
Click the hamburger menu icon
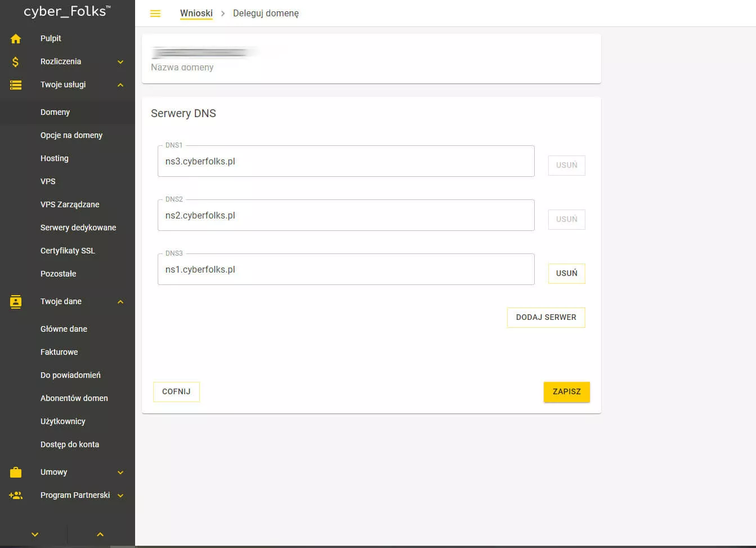[x=155, y=14]
